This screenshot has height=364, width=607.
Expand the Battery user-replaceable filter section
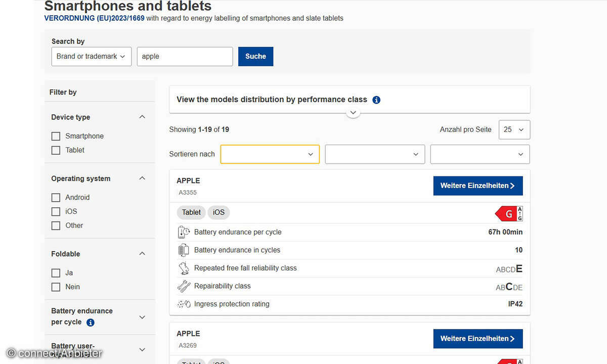[142, 349]
